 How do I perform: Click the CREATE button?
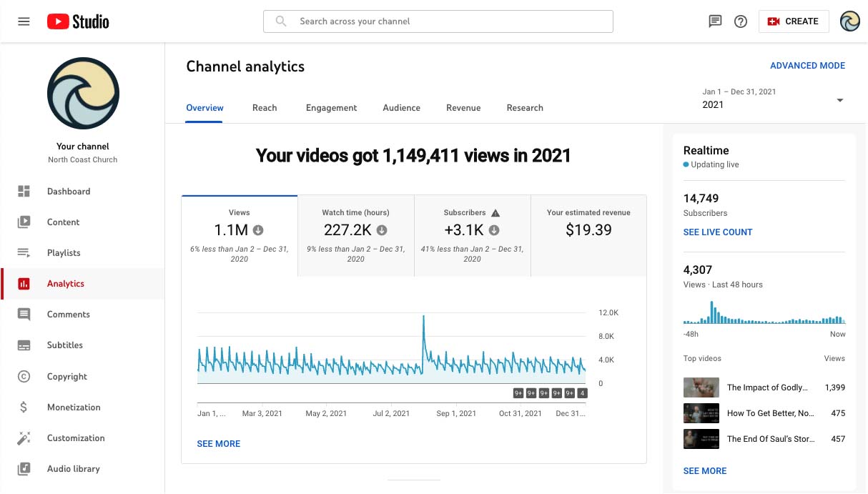point(794,21)
